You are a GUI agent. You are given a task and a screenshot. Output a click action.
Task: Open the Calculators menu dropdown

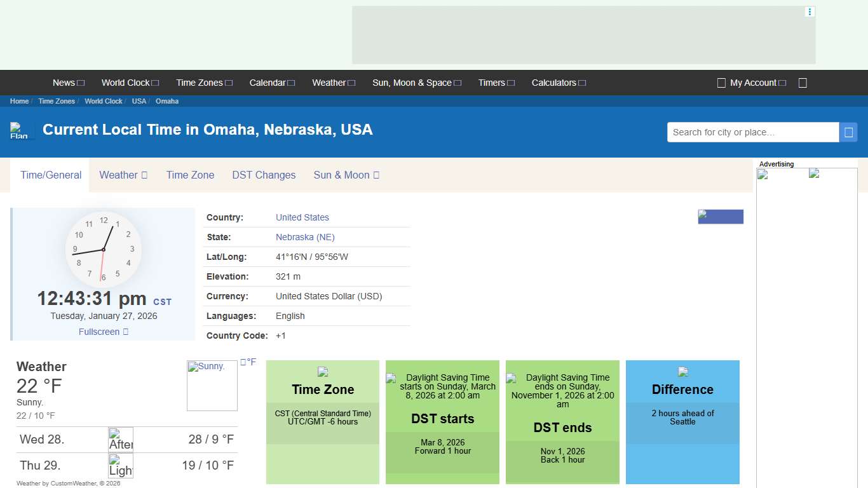point(559,83)
